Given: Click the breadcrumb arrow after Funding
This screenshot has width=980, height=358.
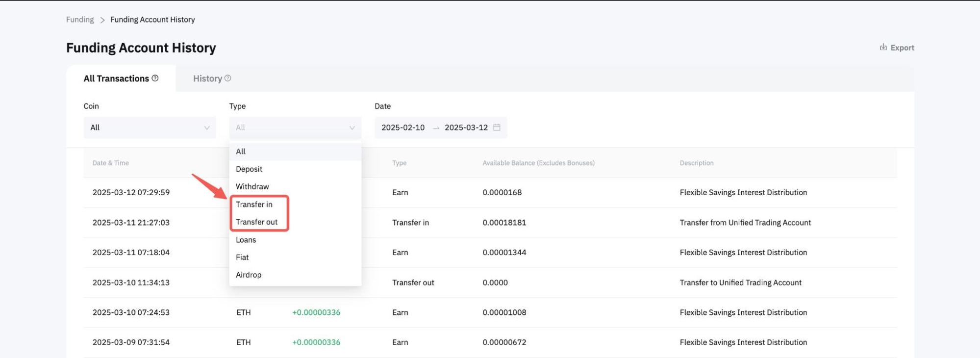Looking at the screenshot, I should [x=102, y=20].
